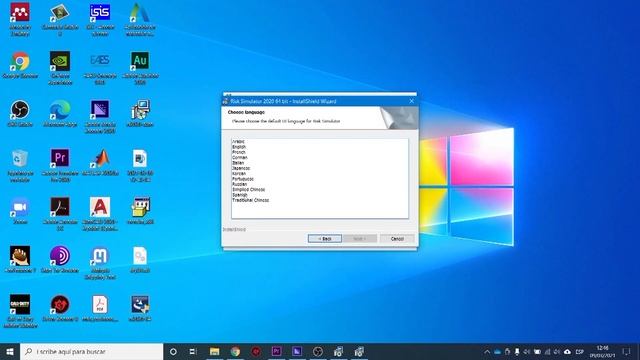The width and height of the screenshot is (640, 360).
Task: Open Media Encoder from the taskbar
Action: point(297,351)
